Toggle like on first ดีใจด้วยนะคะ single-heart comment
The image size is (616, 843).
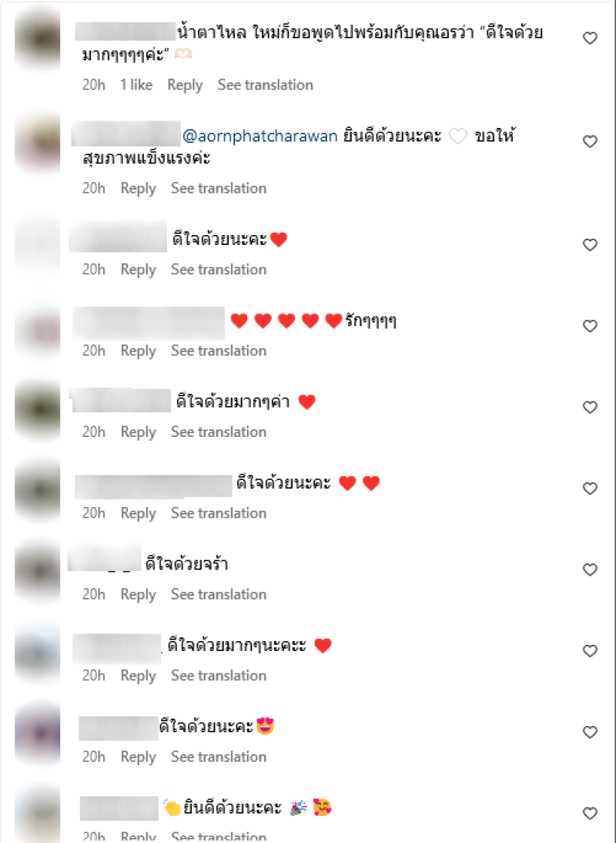(x=590, y=244)
